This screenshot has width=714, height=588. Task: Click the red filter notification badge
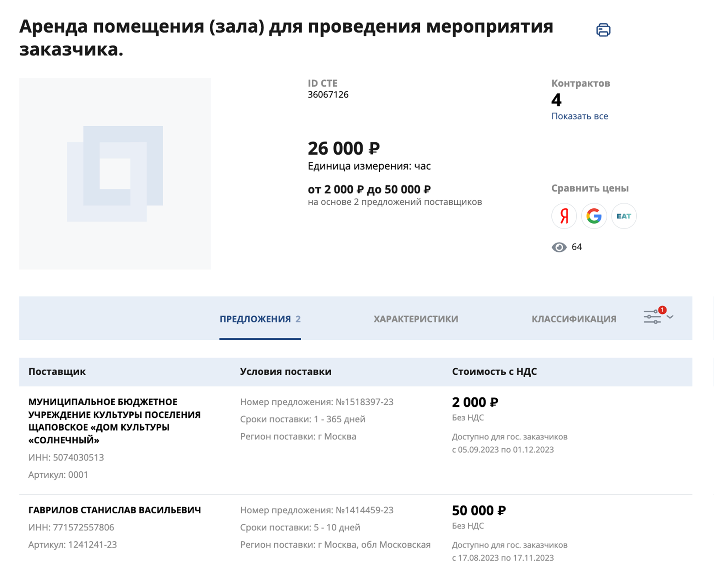click(x=662, y=310)
